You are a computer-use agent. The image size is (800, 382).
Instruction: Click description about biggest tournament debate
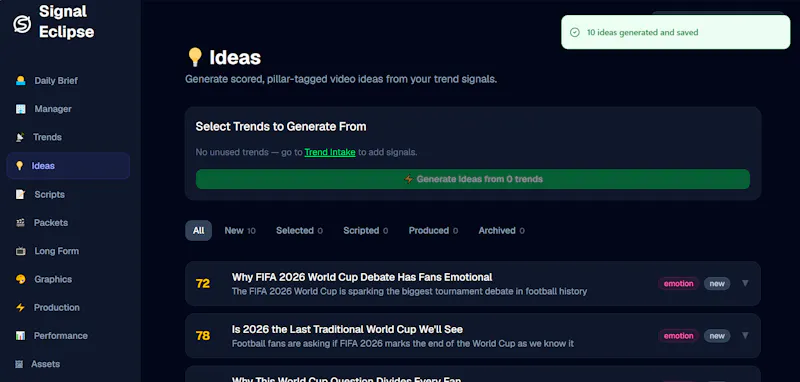coord(409,291)
